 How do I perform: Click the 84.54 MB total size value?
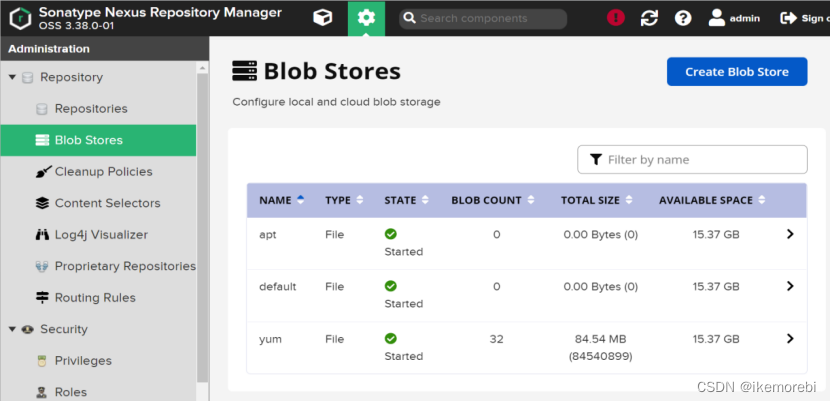coord(600,339)
